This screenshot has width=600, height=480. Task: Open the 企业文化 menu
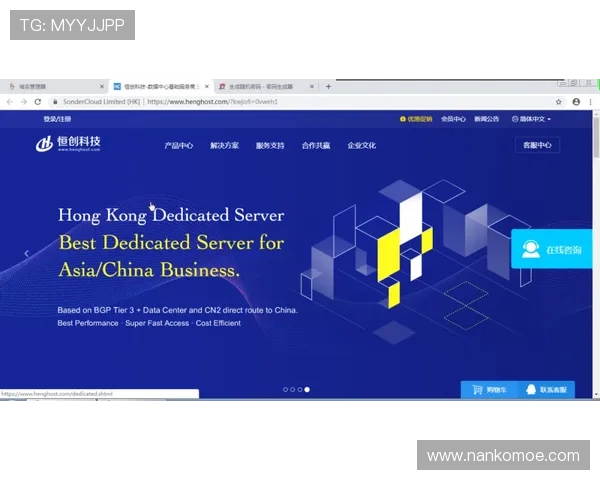[x=362, y=145]
